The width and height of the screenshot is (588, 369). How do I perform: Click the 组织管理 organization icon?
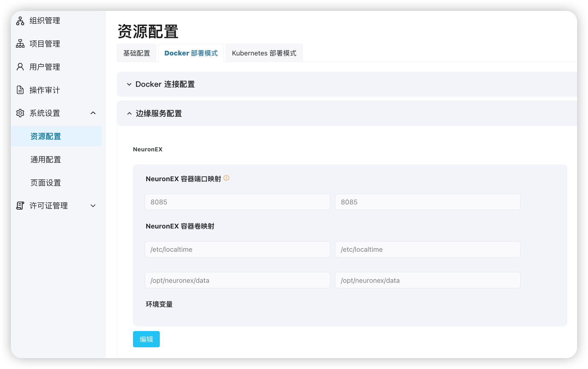pyautogui.click(x=20, y=21)
